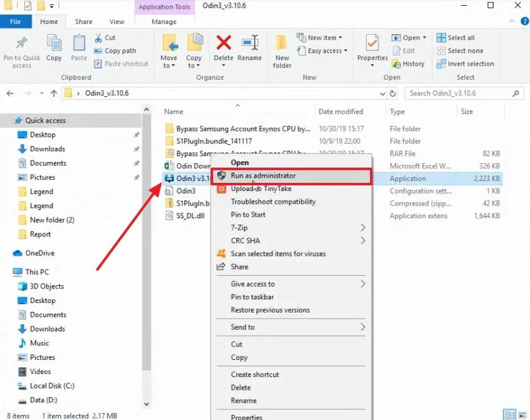The height and width of the screenshot is (420, 530).
Task: Click the refresh button beside address bar
Action: pyautogui.click(x=393, y=93)
